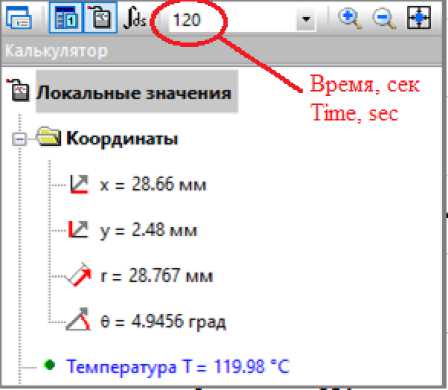Select the Температура T = 119.98 °C item
The height and width of the screenshot is (390, 448).
(x=178, y=366)
